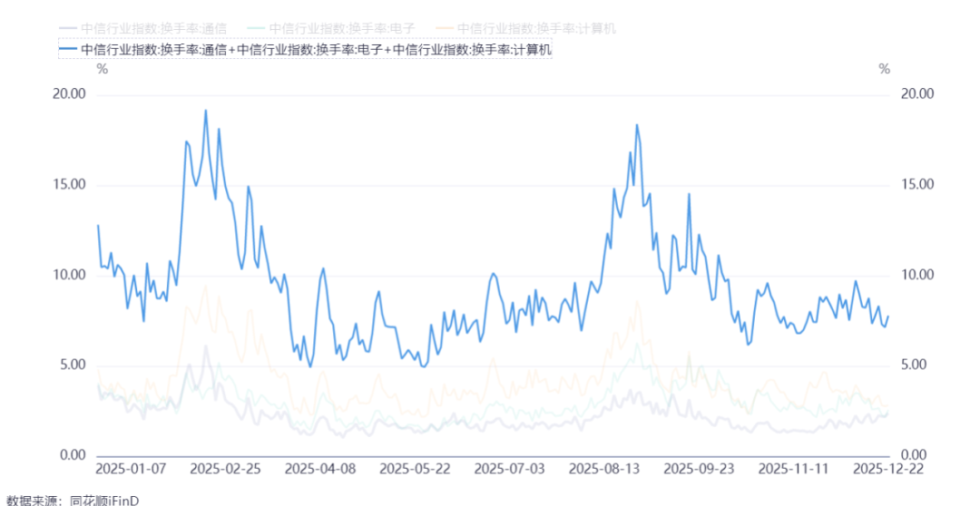The width and height of the screenshot is (980, 506).
Task: Toggle the 电子 turnover rate legend entry
Action: pyautogui.click(x=331, y=29)
